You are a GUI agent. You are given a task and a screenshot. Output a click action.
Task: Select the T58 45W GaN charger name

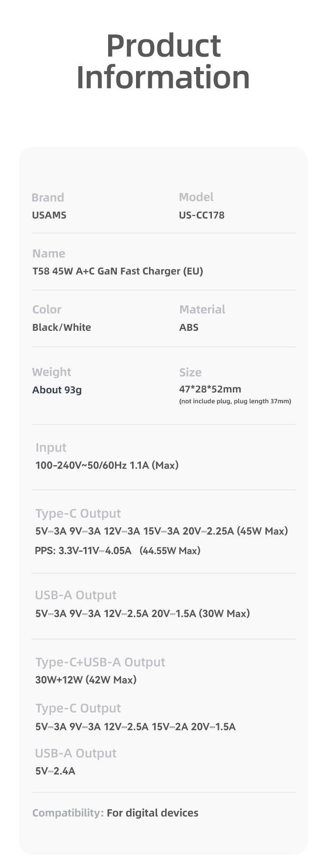[x=118, y=271]
